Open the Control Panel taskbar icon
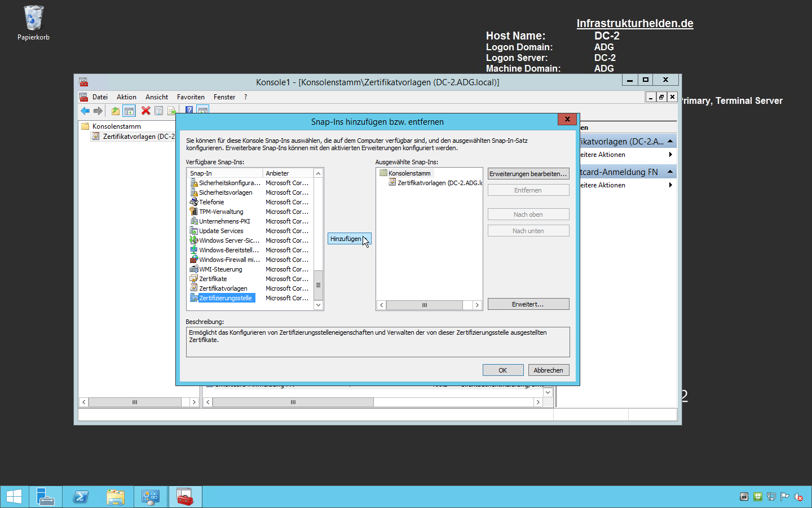Screen dimensions: 812x508 pos(151,497)
